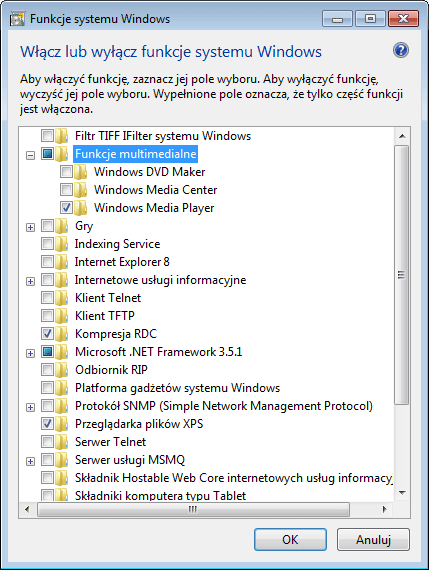Click the Funkcje systemu Windows title bar icon
The width and height of the screenshot is (429, 570).
[x=17, y=19]
